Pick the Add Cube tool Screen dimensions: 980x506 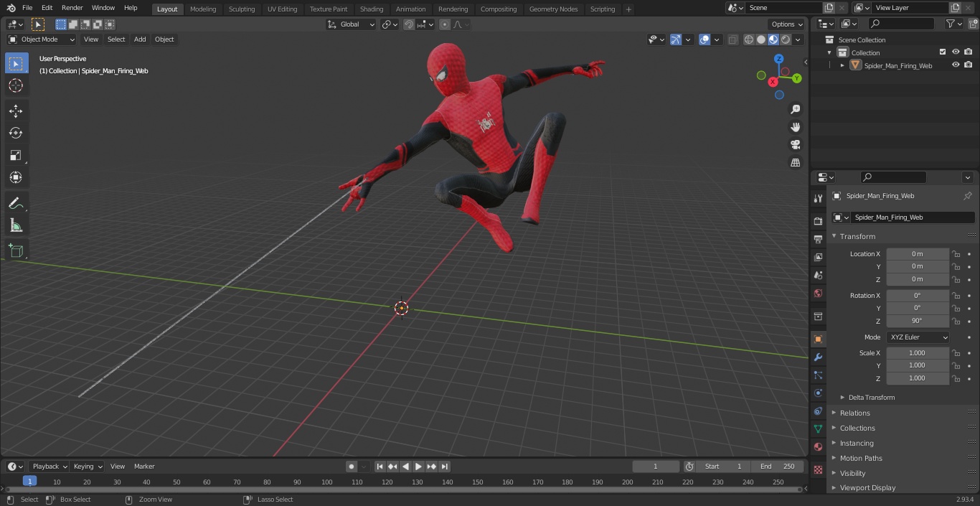pos(16,250)
